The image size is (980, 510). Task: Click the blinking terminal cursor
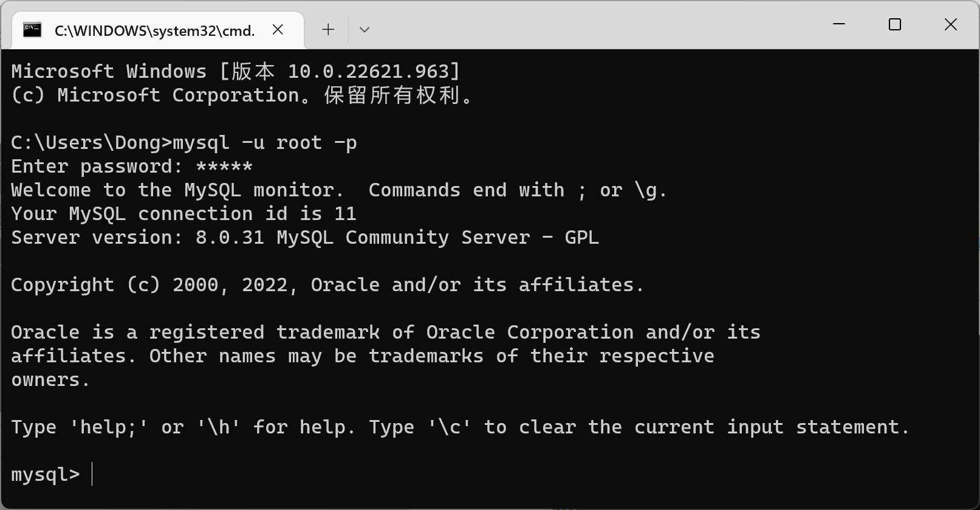point(92,474)
